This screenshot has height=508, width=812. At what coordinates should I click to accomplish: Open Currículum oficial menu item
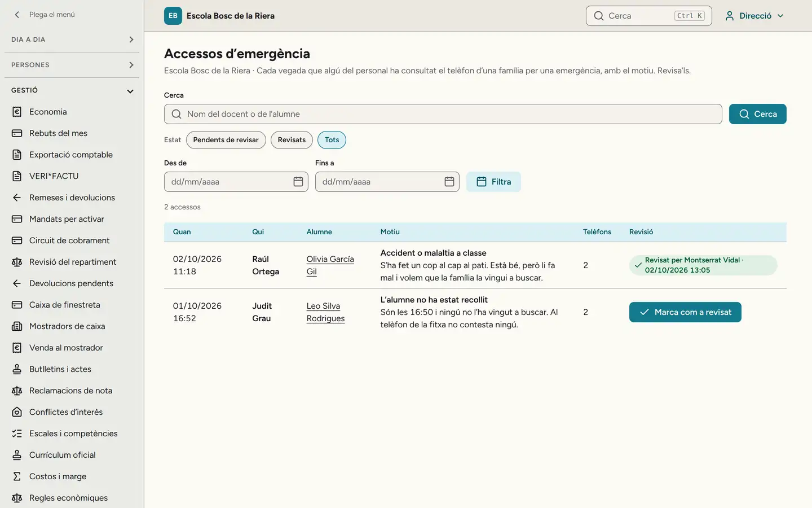(72, 455)
